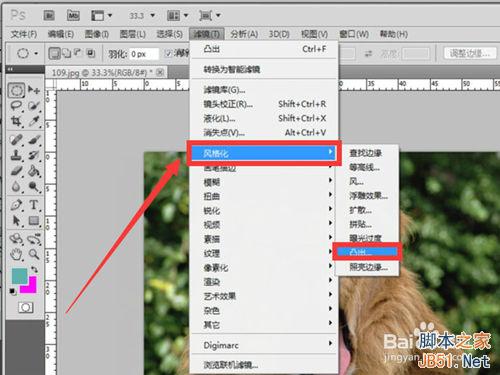The image size is (500, 375).
Task: Click the teal foreground color swatch
Action: [20, 276]
